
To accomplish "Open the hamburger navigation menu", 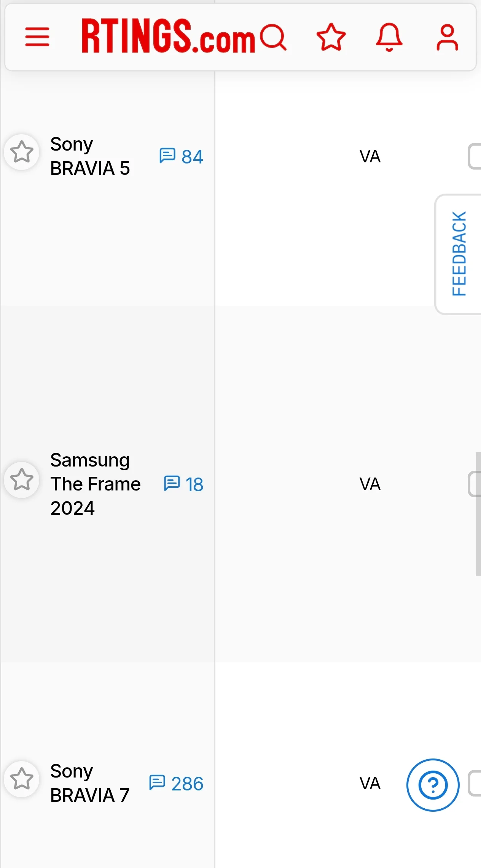I will (x=37, y=37).
